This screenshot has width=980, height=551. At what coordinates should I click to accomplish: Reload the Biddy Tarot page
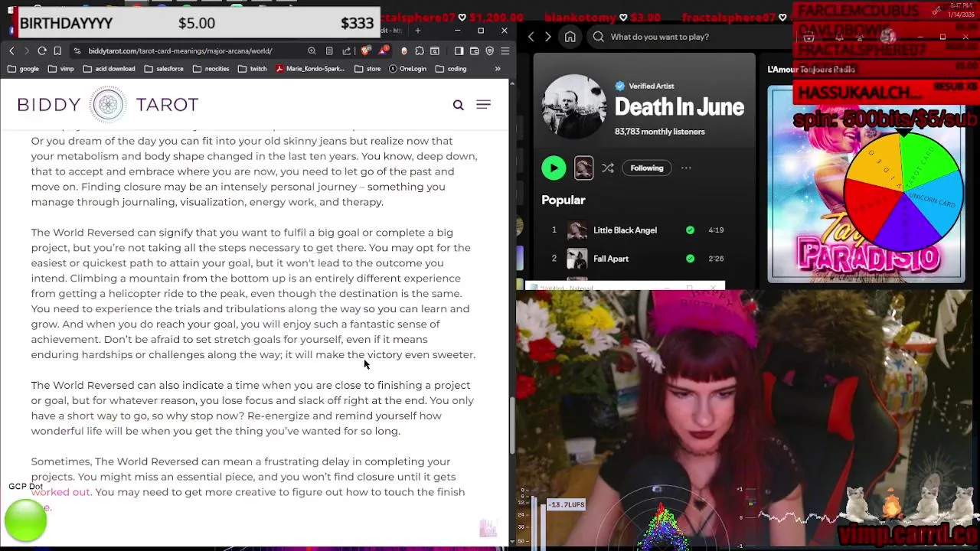tap(42, 51)
